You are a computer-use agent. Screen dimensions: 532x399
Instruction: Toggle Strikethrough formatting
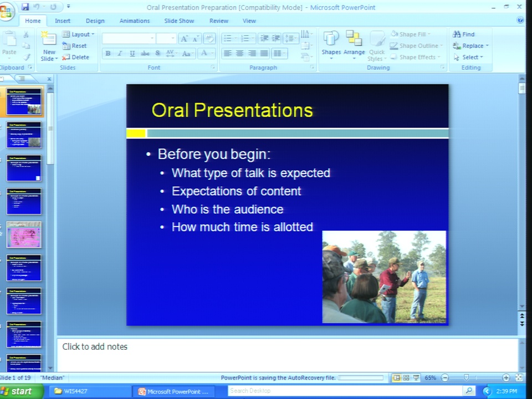145,53
